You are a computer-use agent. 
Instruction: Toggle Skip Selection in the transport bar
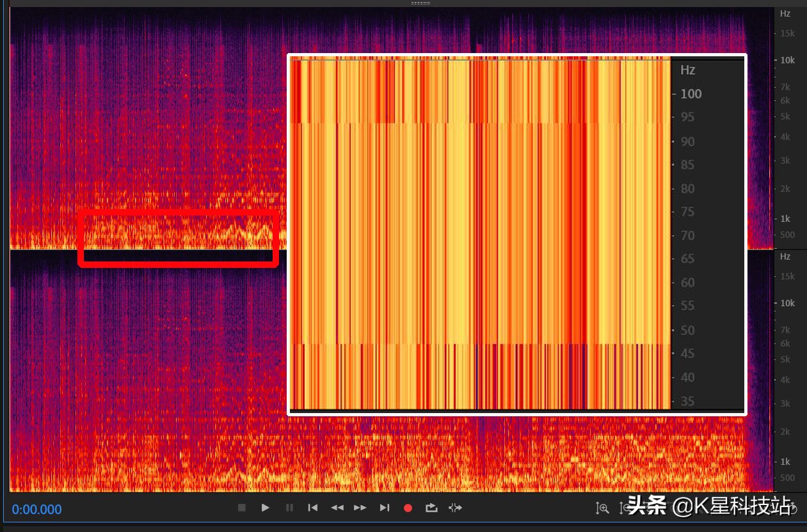pyautogui.click(x=455, y=508)
